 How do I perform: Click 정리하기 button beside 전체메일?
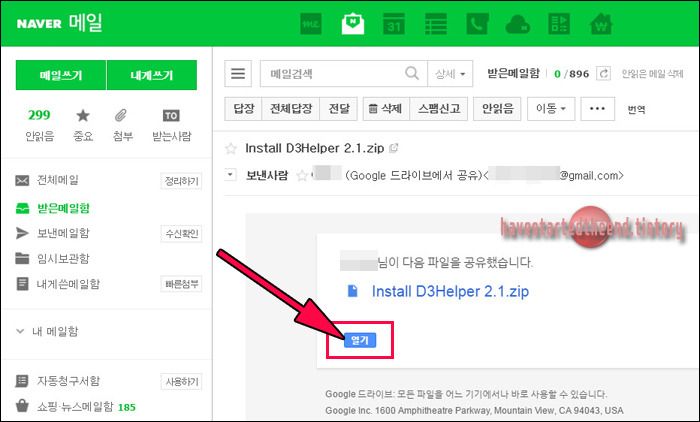coord(181,181)
